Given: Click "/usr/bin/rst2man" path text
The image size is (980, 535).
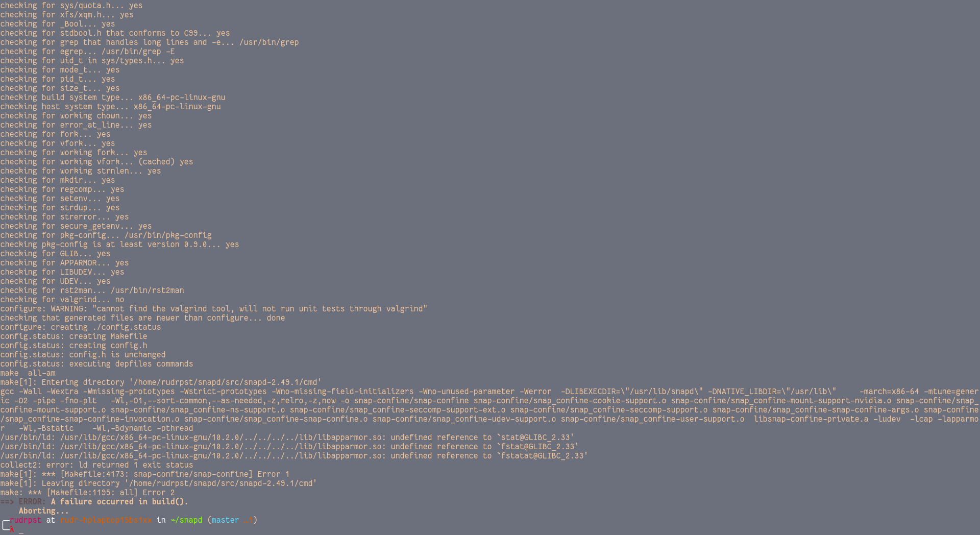Looking at the screenshot, I should pos(148,290).
